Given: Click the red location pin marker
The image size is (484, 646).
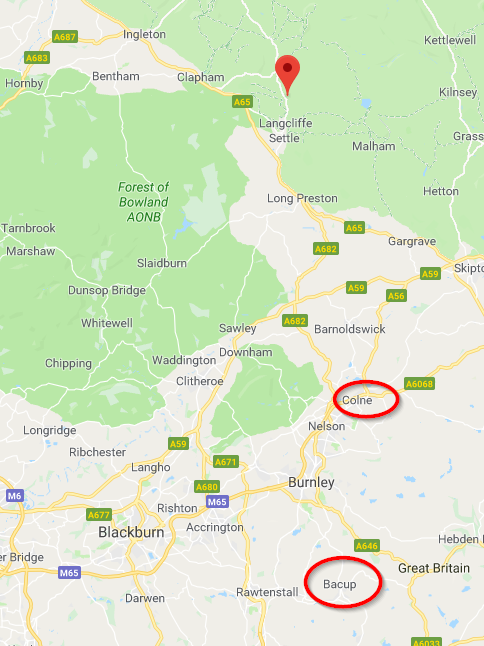Looking at the screenshot, I should point(287,75).
